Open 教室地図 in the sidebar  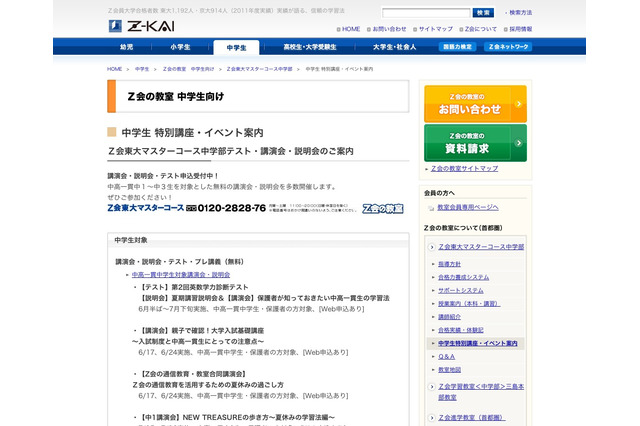click(449, 370)
